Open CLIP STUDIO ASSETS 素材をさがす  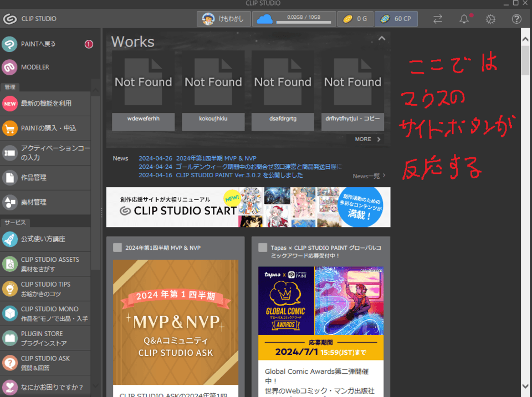tap(45, 264)
